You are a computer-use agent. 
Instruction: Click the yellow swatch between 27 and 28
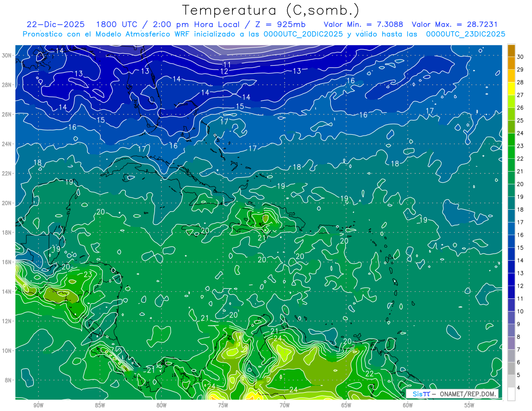(x=511, y=89)
